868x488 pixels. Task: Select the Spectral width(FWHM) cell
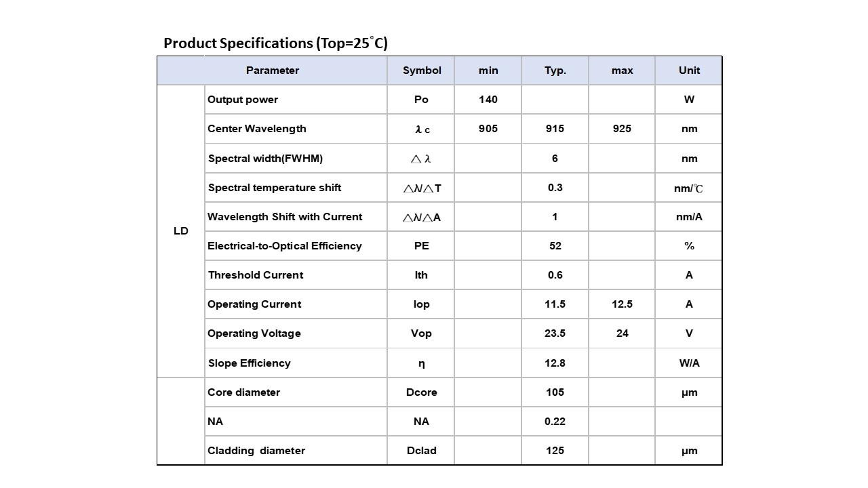[x=265, y=159]
